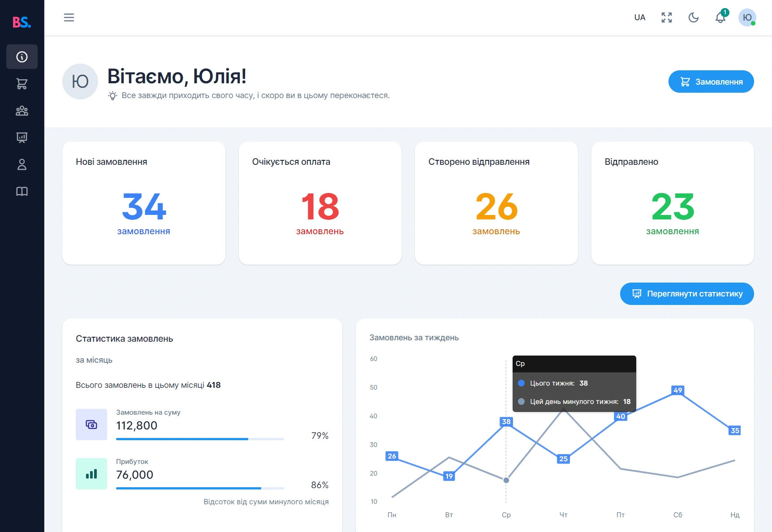Click the Прибуток bar chart icon
This screenshot has height=532, width=772.
coord(91,474)
